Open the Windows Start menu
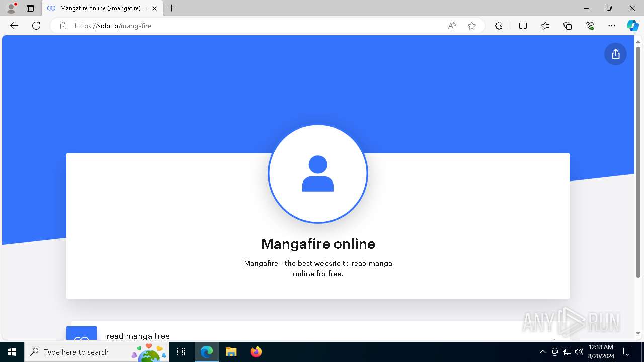The image size is (644, 362). (x=12, y=352)
